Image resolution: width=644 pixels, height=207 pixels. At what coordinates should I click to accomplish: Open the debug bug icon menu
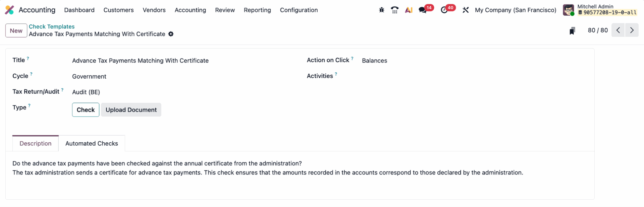381,10
